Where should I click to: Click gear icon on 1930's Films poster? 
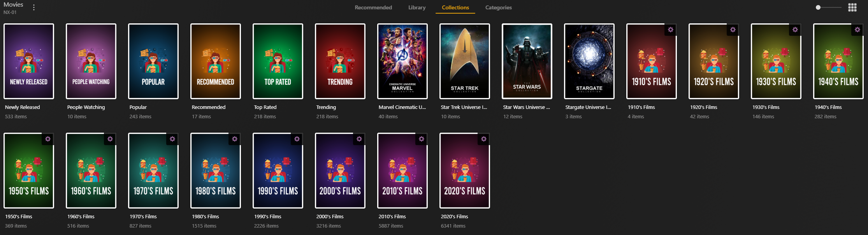pyautogui.click(x=795, y=30)
